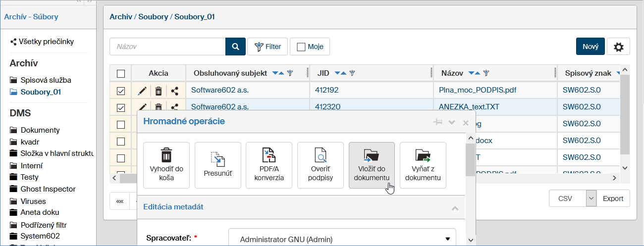Select Vyňať z dokumentu operation
The height and width of the screenshot is (246, 644).
(423, 165)
